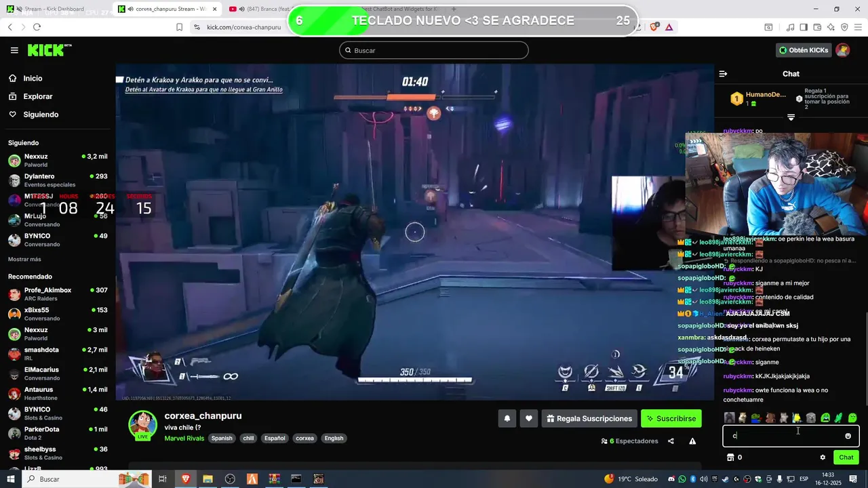Image resolution: width=868 pixels, height=488 pixels.
Task: Open Steam in the system tray
Action: (x=725, y=479)
